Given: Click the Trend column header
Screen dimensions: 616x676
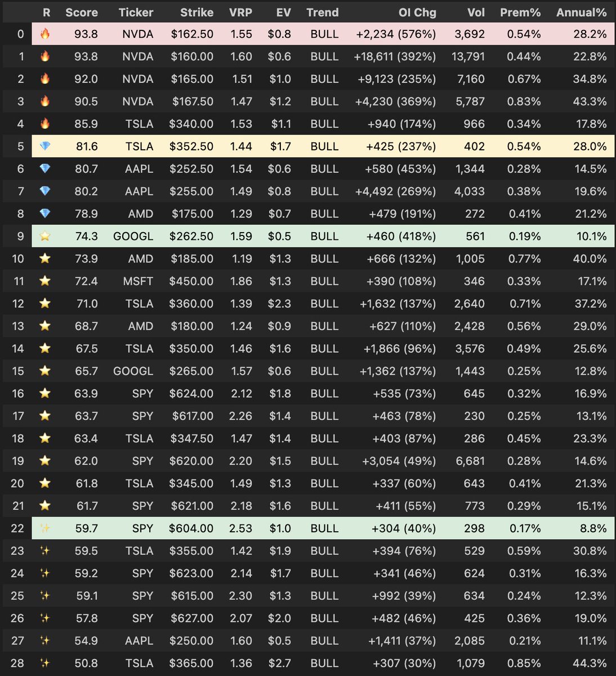Looking at the screenshot, I should click(324, 12).
